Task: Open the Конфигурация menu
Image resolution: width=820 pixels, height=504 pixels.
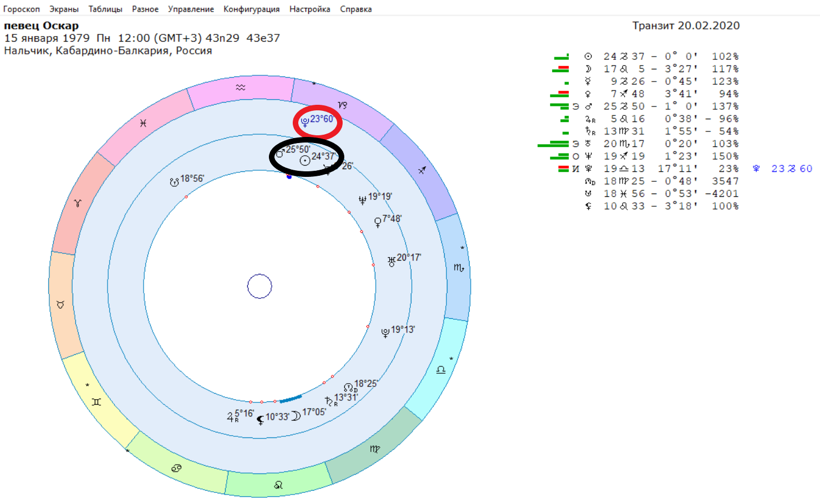Action: (x=252, y=9)
